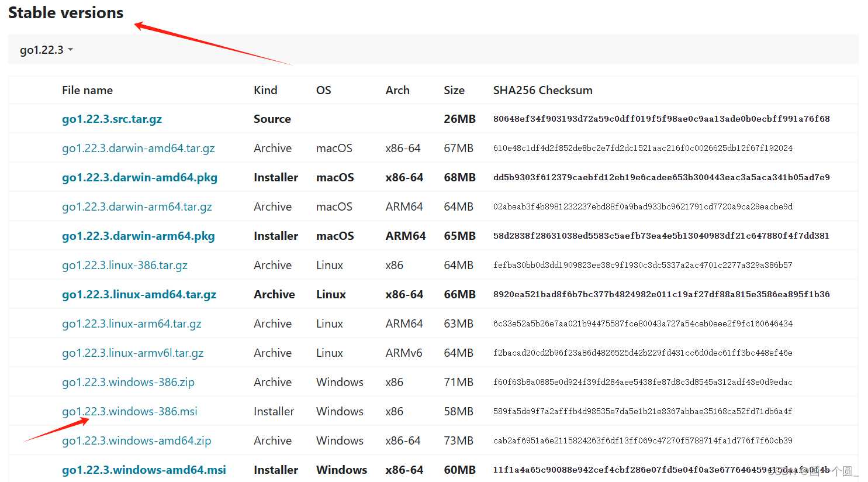Download go1.22.3.linux-arm64.tar.gz archive

tap(132, 323)
